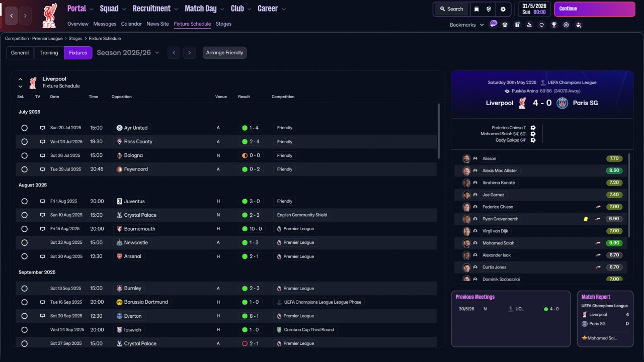Image resolution: width=644 pixels, height=362 pixels.
Task: Open the globe icon next to Search
Action: pyautogui.click(x=489, y=9)
